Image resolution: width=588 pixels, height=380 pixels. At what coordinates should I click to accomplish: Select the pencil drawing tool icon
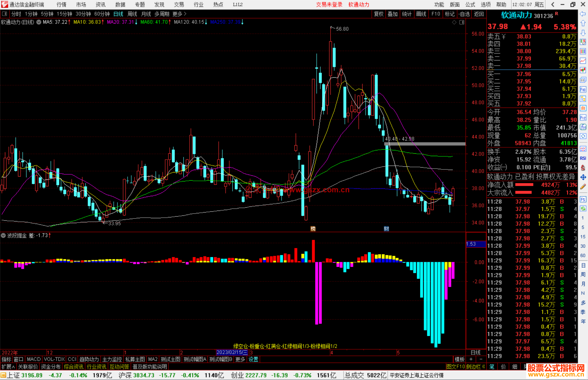pos(583,187)
